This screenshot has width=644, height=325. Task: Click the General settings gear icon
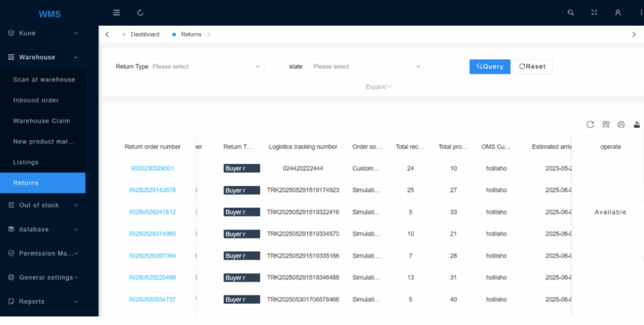[11, 277]
